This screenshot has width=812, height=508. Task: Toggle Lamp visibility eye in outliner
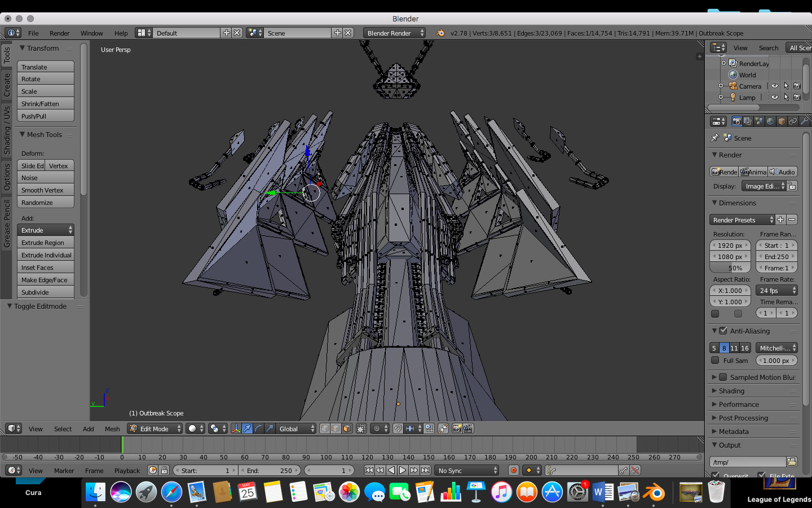click(775, 97)
